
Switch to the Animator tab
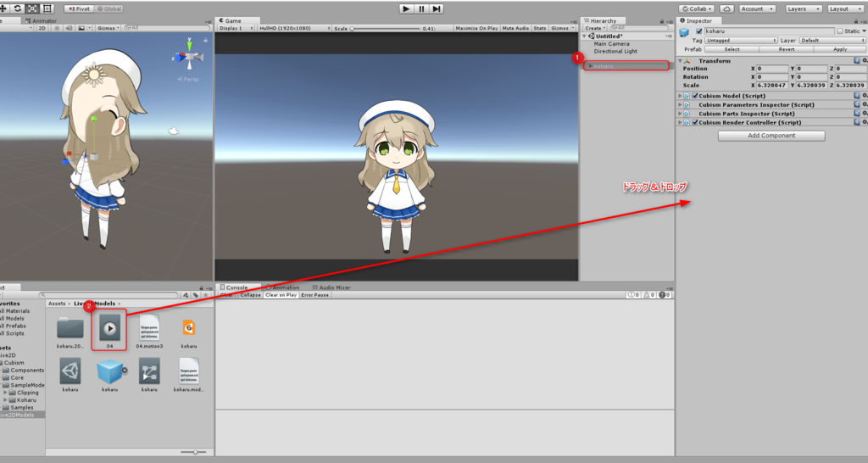coord(41,21)
